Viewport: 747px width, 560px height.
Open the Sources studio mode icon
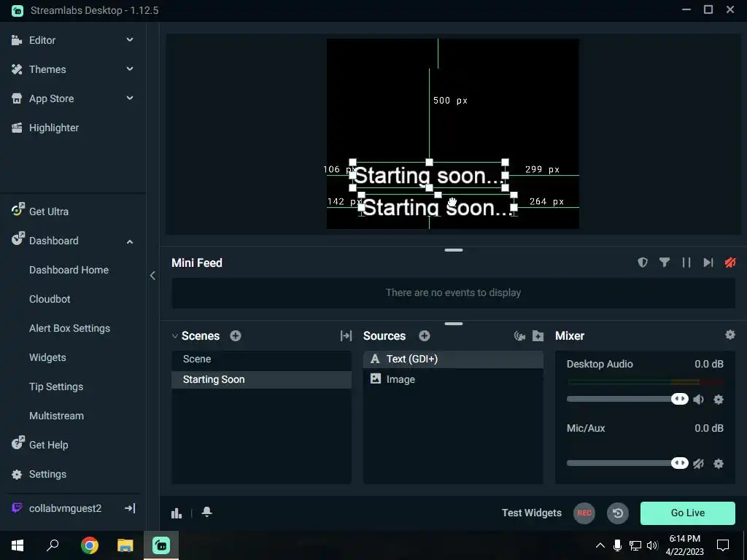[x=519, y=336]
